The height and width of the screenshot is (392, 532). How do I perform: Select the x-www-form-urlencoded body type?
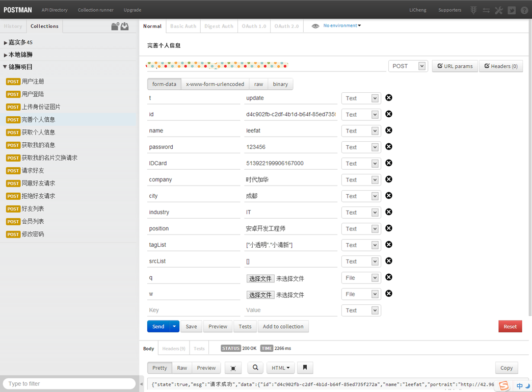coord(215,84)
